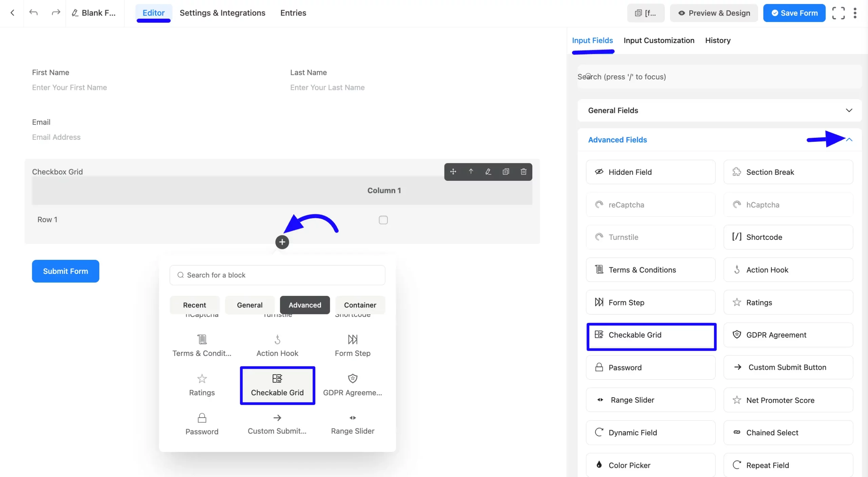Open the Input Customization tab
The width and height of the screenshot is (868, 477).
[x=659, y=41]
